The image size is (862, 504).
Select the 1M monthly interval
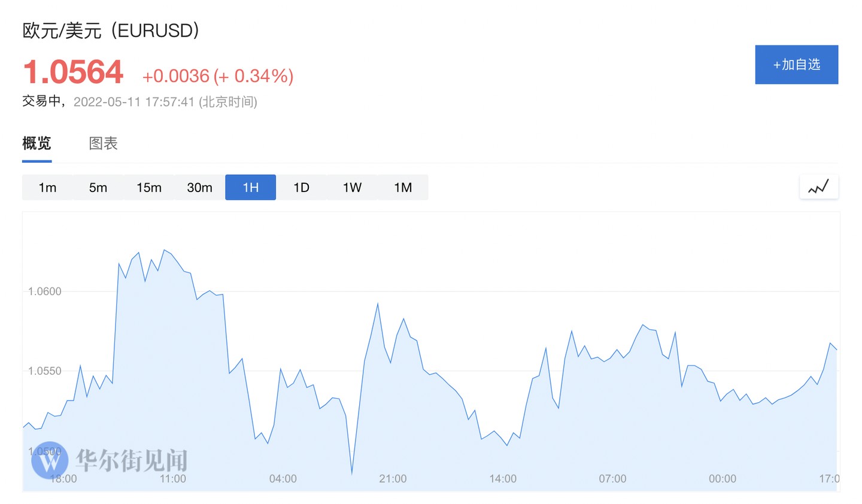point(403,187)
